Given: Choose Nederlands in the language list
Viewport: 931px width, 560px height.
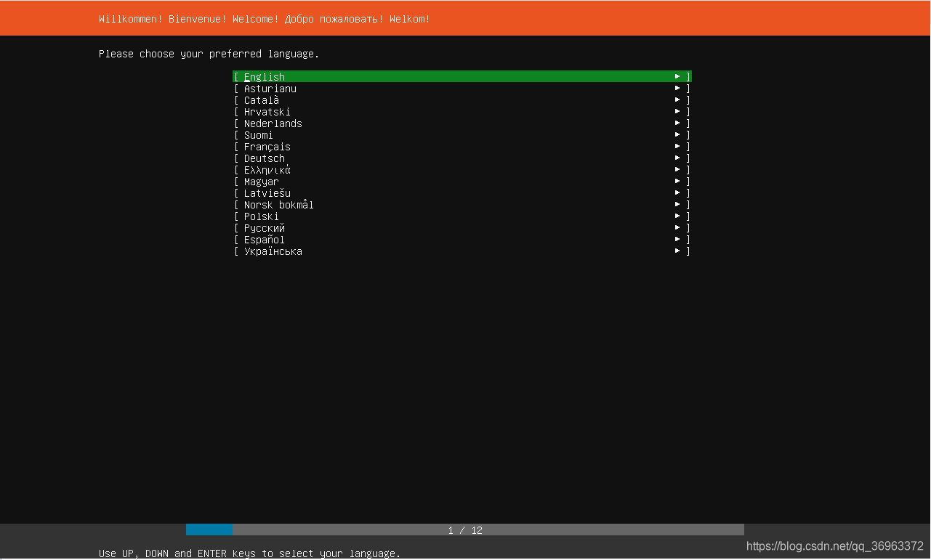Looking at the screenshot, I should pyautogui.click(x=462, y=123).
